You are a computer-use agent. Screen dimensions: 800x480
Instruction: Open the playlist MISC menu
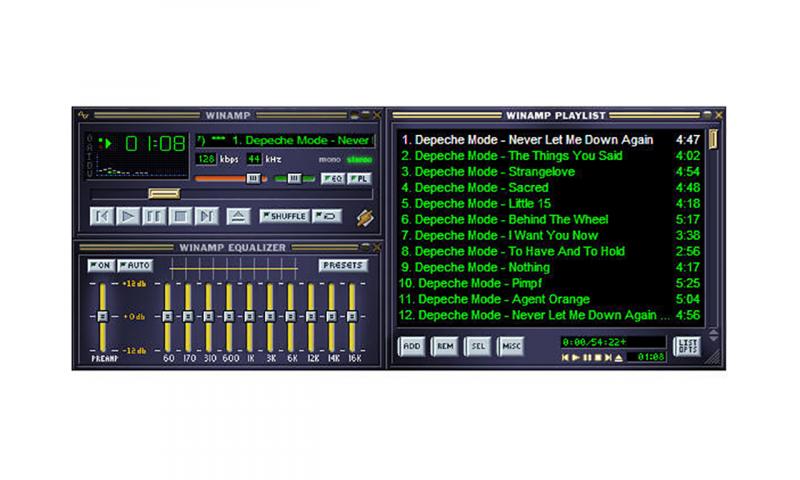click(x=511, y=346)
